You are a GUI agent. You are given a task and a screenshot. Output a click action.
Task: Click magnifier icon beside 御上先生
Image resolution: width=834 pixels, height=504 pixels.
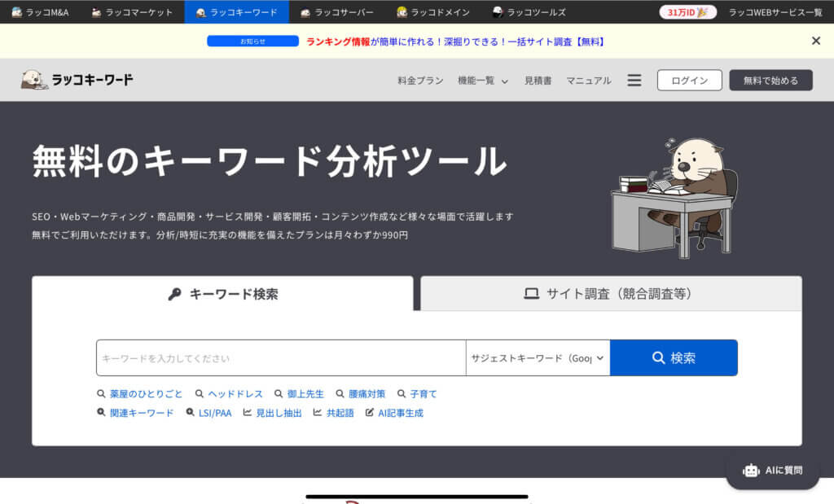[x=279, y=394]
